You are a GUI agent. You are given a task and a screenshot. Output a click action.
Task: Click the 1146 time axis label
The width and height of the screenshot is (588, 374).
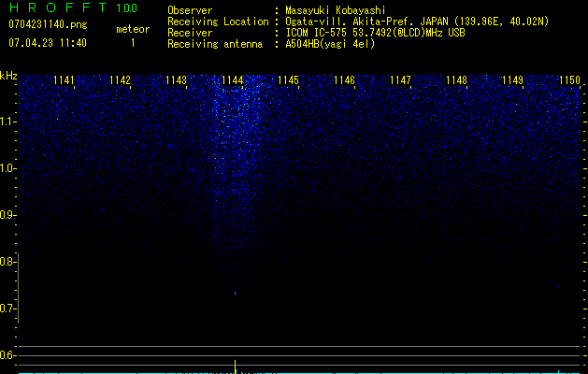pos(344,80)
